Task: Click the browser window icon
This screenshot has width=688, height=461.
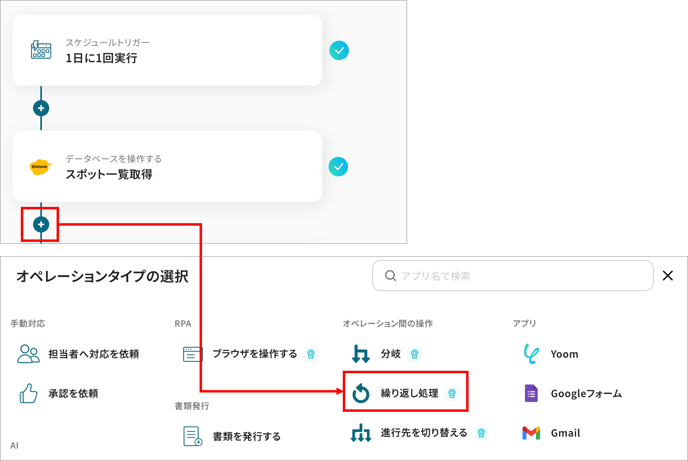Action: coord(193,354)
